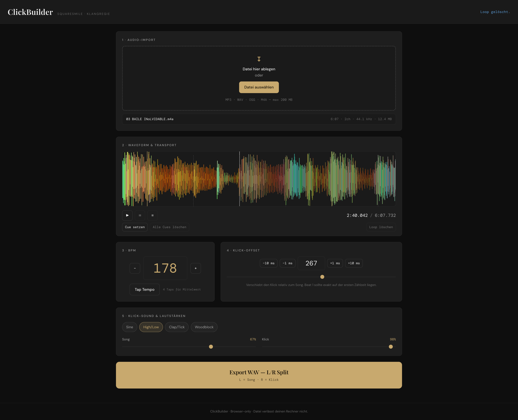Viewport: 518px width, 420px height.
Task: Set a cue with Cue setzen
Action: coord(135,227)
